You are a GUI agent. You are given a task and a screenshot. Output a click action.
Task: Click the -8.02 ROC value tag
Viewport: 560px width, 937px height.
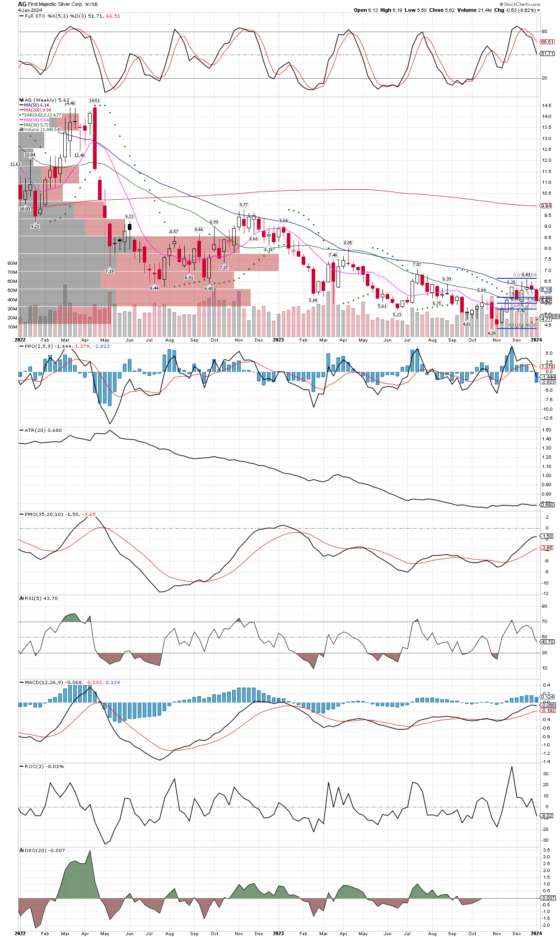(547, 816)
